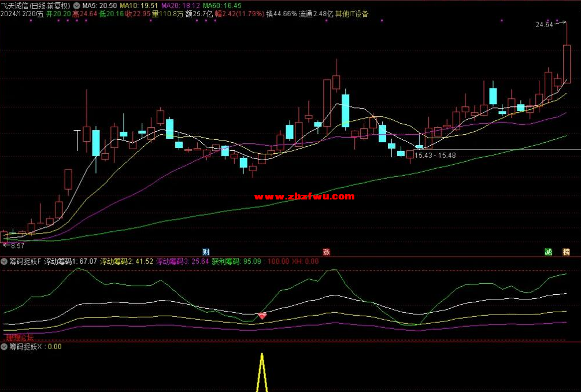Viewport: 581px width, 392px height.
Task: Click the date 2024/12/20/五
Action: pyautogui.click(x=22, y=14)
